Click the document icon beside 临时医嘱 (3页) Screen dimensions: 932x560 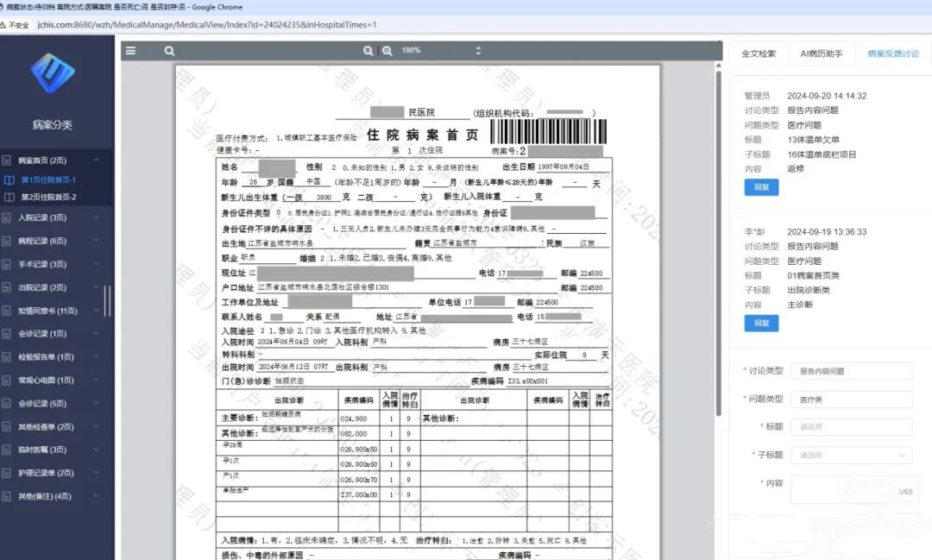7,450
